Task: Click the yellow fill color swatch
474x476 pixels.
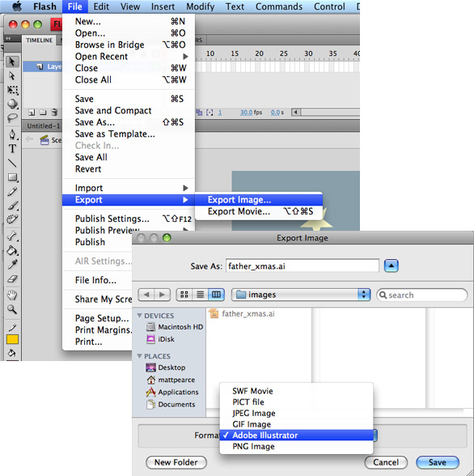Action: point(12,339)
